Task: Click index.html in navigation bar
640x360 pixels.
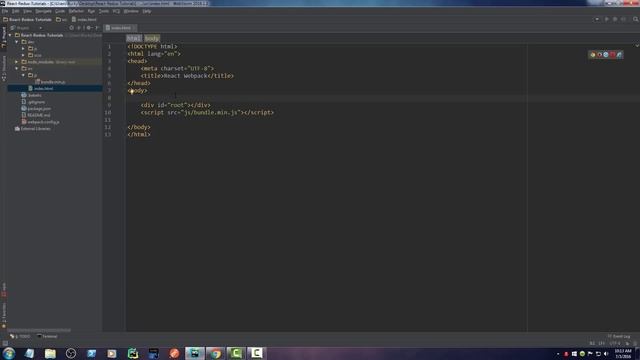Action: [x=84, y=19]
